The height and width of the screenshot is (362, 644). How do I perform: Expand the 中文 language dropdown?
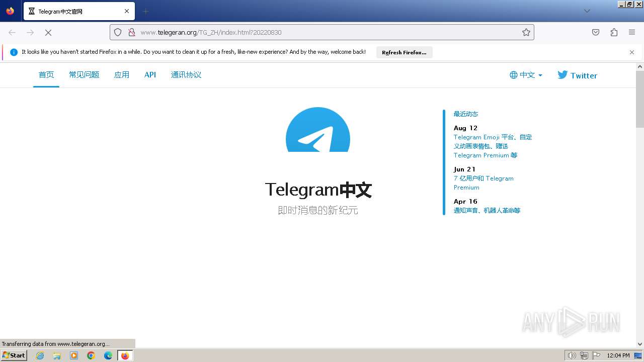(526, 75)
